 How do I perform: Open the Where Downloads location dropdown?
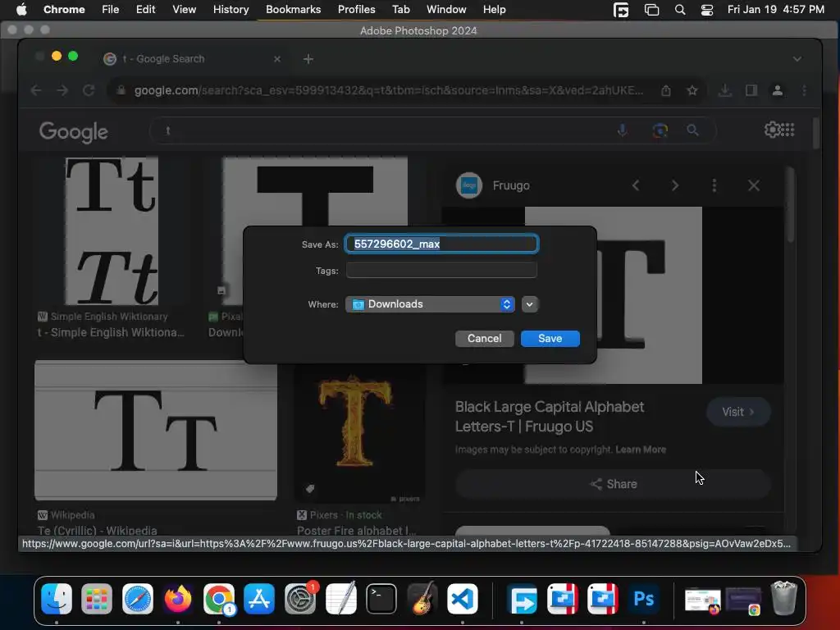click(x=430, y=304)
